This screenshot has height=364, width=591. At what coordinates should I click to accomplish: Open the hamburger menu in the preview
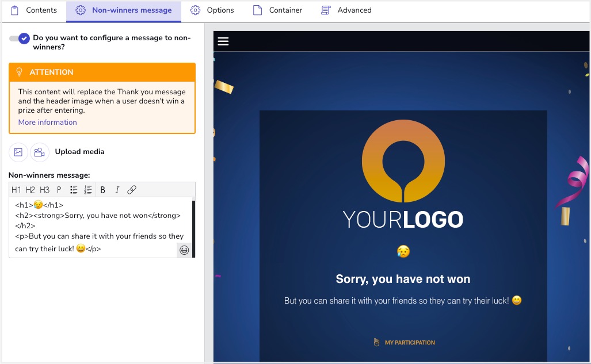point(223,41)
